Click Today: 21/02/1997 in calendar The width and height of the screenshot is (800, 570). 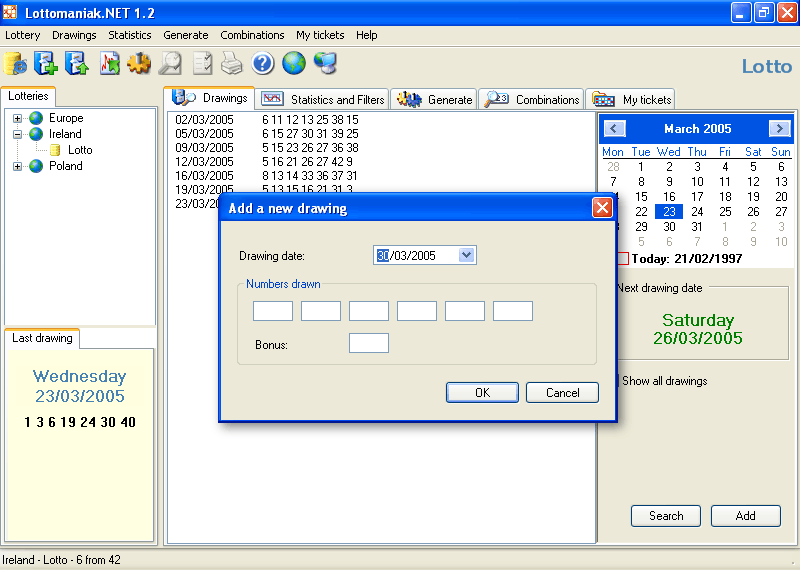click(x=687, y=259)
